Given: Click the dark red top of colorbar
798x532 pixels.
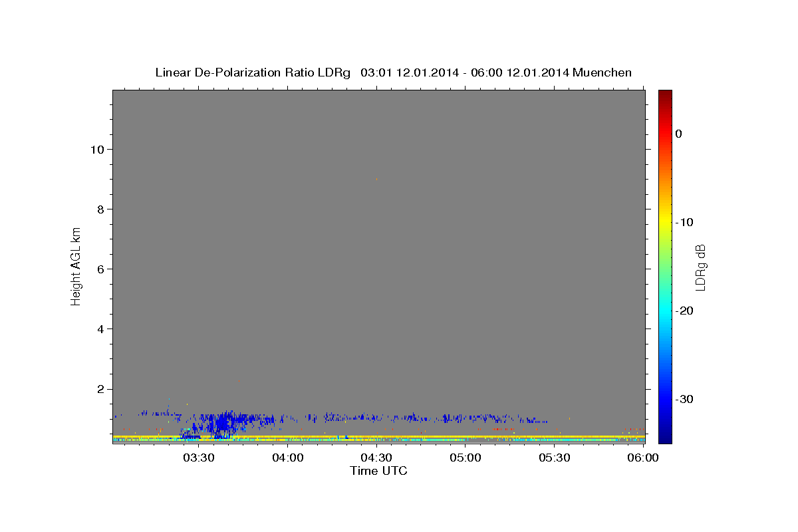Looking at the screenshot, I should tap(665, 94).
